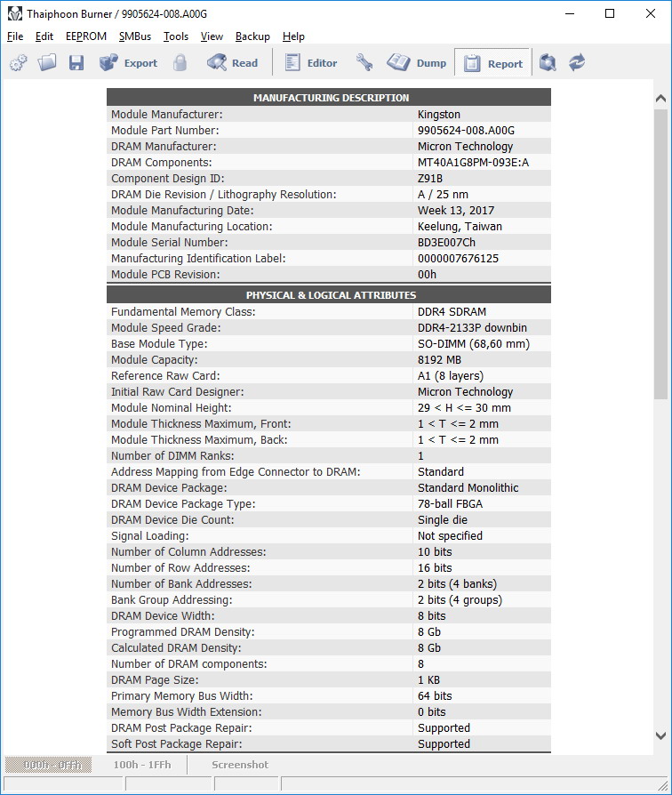The image size is (672, 795).
Task: Click package type value 78-ball FBGA
Action: click(x=450, y=504)
